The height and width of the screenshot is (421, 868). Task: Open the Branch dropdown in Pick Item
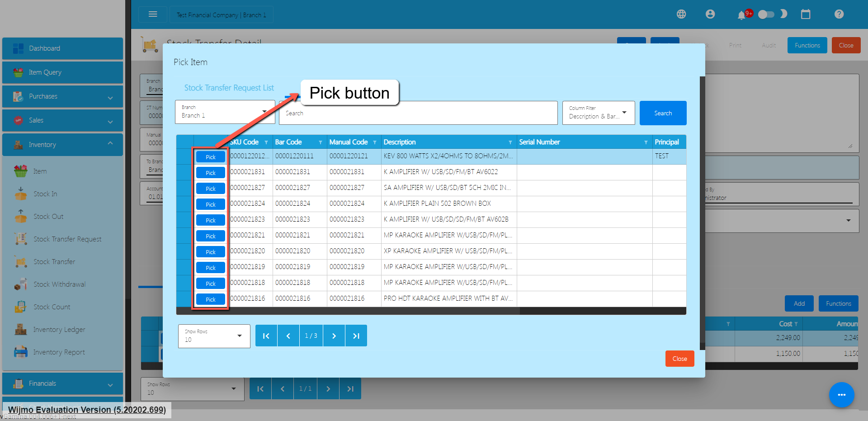pyautogui.click(x=225, y=112)
